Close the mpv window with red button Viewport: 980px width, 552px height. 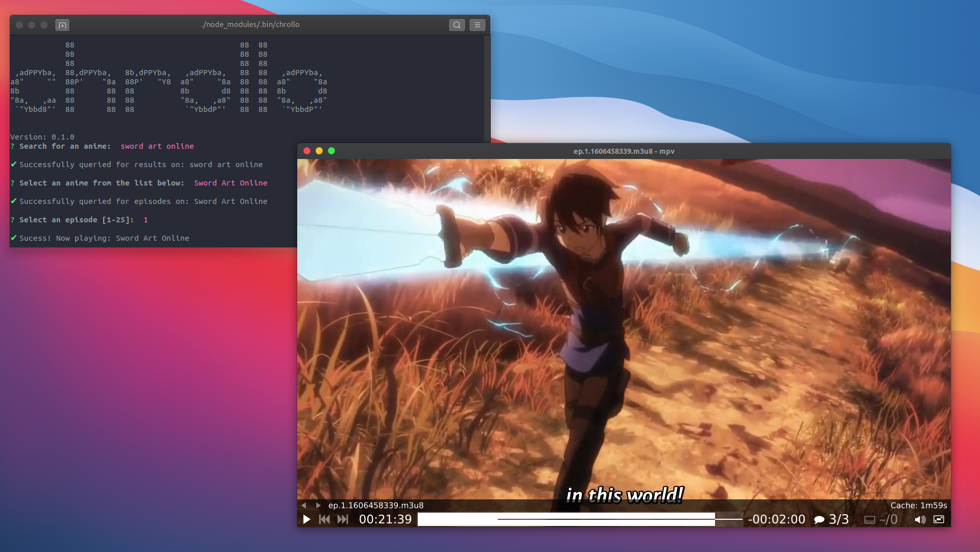point(307,151)
